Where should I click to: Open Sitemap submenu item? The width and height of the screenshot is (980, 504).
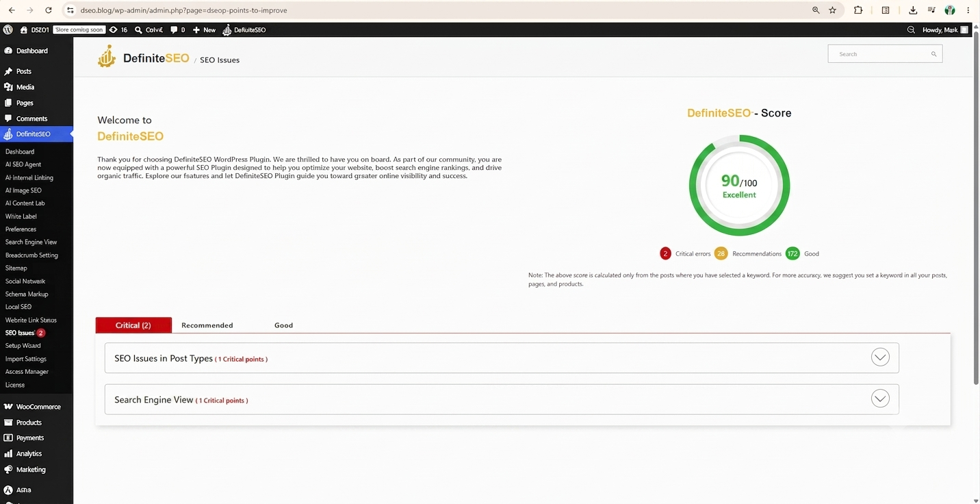(16, 268)
